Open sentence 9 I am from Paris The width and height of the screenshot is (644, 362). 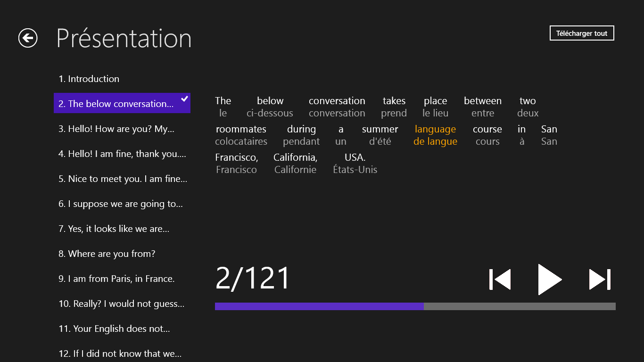point(116,279)
